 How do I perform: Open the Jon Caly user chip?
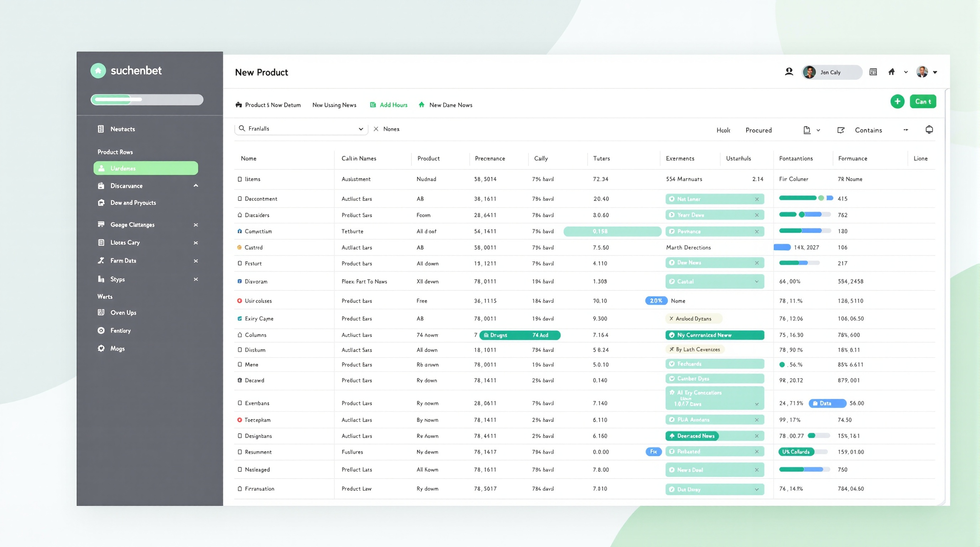pyautogui.click(x=832, y=72)
